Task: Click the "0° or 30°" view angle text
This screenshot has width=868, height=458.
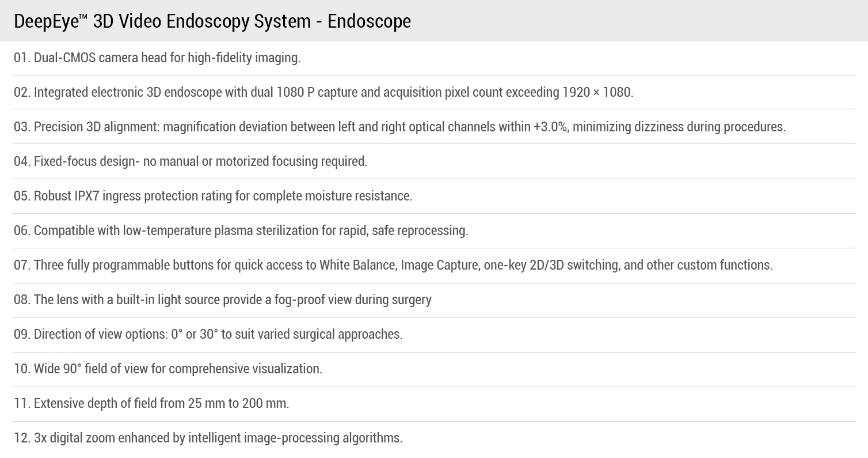Action: coord(195,334)
